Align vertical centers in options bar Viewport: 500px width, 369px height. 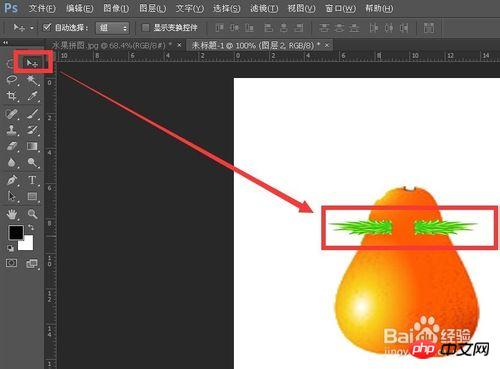pyautogui.click(x=234, y=28)
